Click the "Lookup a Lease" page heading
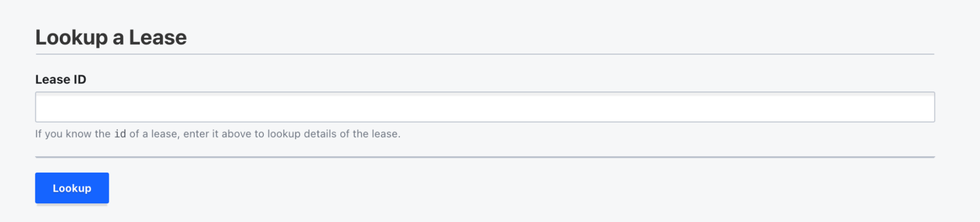This screenshot has width=980, height=222. click(111, 37)
